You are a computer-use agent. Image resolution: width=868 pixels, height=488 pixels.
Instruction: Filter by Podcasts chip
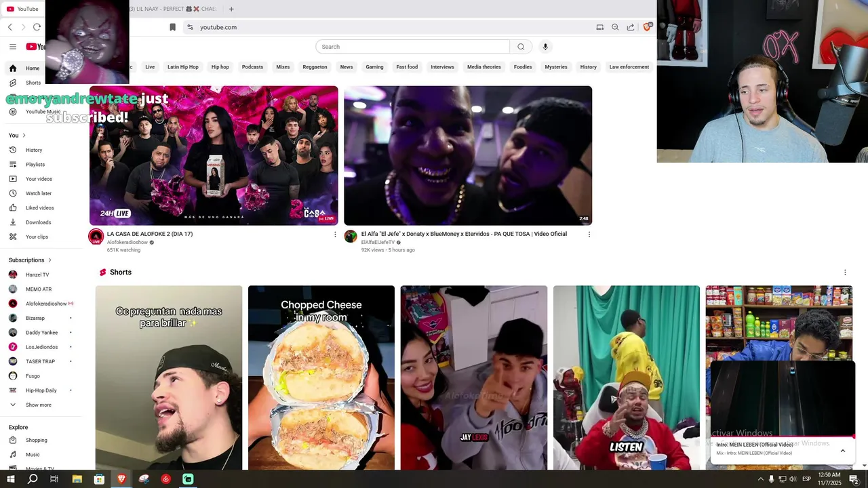tap(252, 67)
